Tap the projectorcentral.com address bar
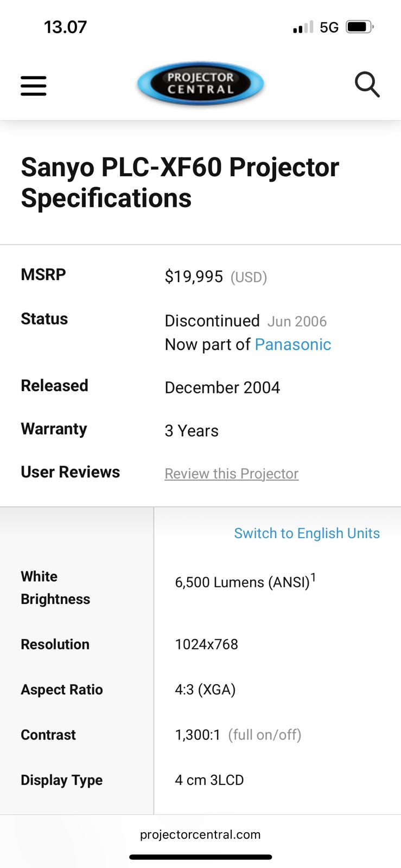 pyautogui.click(x=200, y=834)
